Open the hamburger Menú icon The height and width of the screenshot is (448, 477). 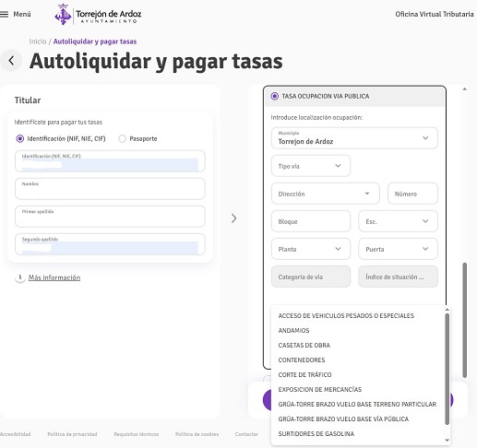pyautogui.click(x=4, y=14)
